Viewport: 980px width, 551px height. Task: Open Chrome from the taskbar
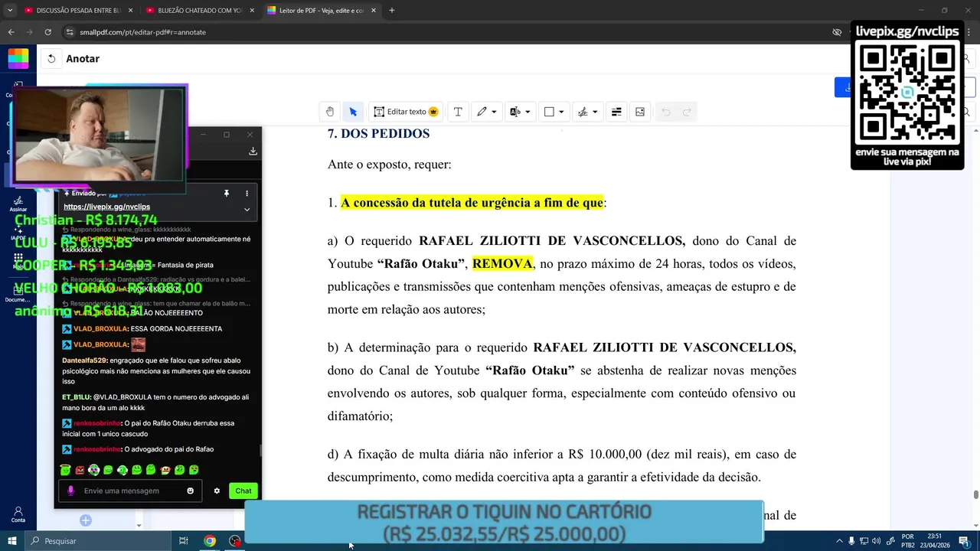pos(209,541)
